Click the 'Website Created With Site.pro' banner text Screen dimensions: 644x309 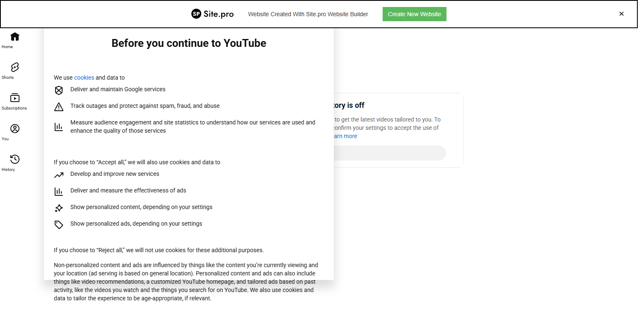[x=308, y=14]
